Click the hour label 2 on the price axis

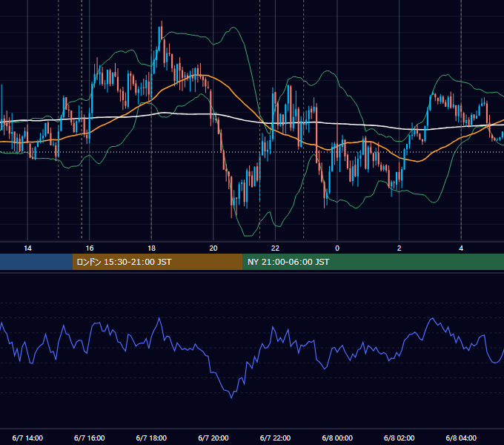click(x=399, y=248)
